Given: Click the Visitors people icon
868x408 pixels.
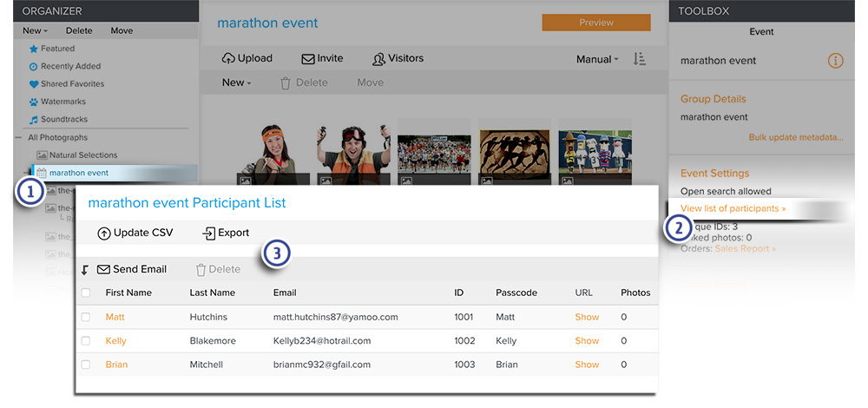Looking at the screenshot, I should coord(378,59).
